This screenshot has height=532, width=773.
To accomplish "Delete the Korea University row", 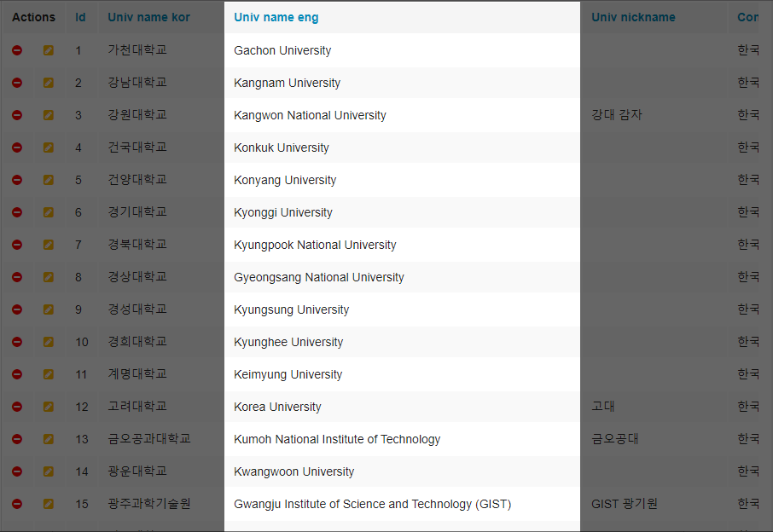I will click(17, 407).
